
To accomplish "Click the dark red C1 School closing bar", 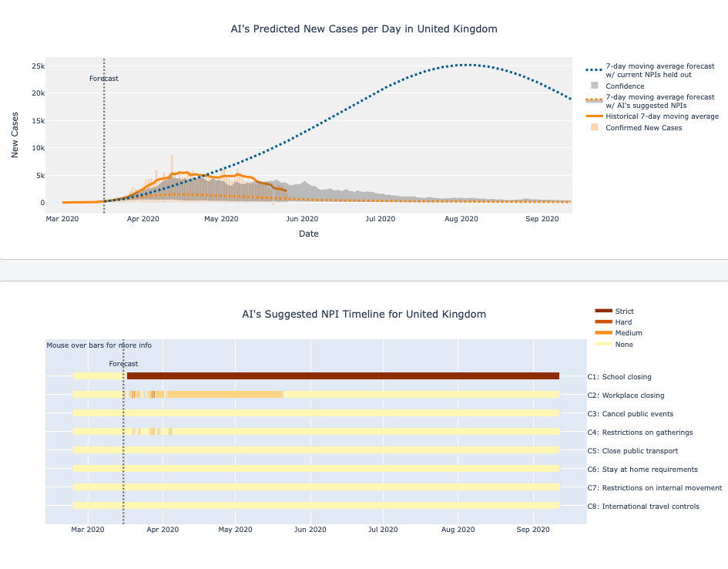I will click(x=343, y=376).
